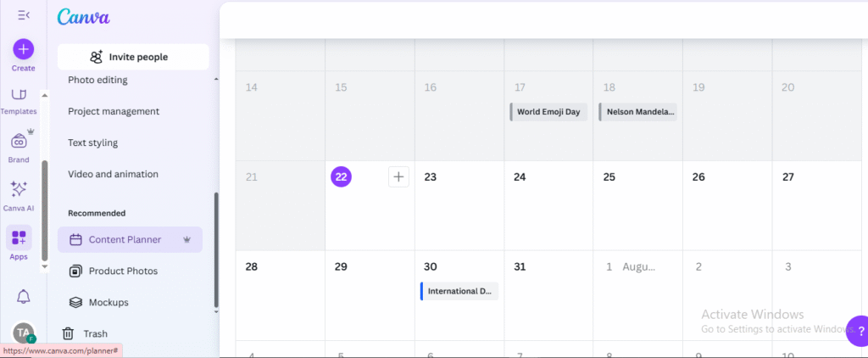The image size is (868, 358).
Task: Open the International D... event on 30
Action: click(459, 291)
